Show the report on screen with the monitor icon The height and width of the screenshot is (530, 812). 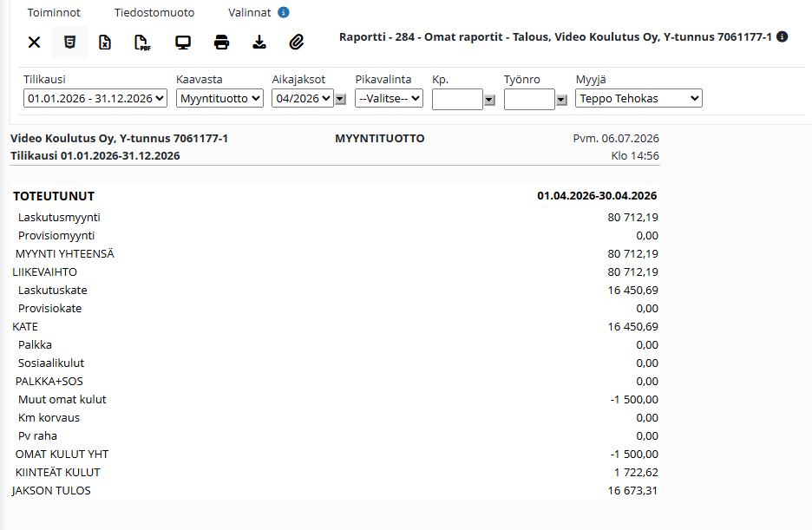183,42
